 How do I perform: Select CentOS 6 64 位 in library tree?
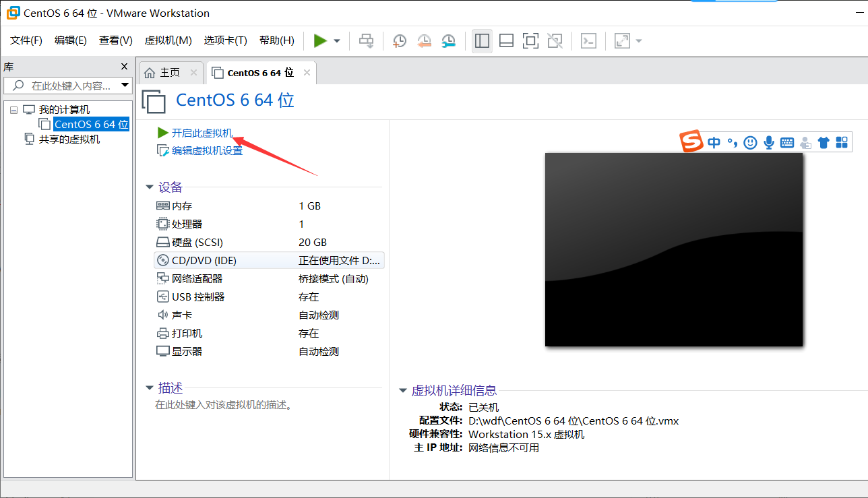[92, 125]
